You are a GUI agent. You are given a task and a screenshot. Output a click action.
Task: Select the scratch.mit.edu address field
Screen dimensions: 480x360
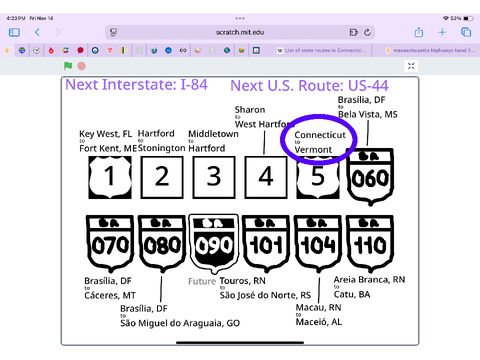[x=240, y=32]
